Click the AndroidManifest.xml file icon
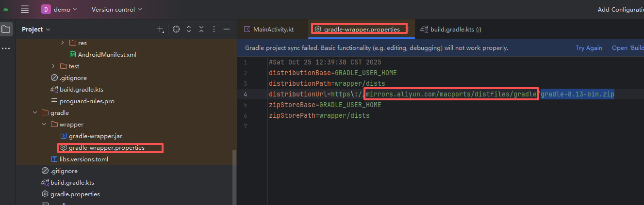Image resolution: width=644 pixels, height=205 pixels. (72, 54)
